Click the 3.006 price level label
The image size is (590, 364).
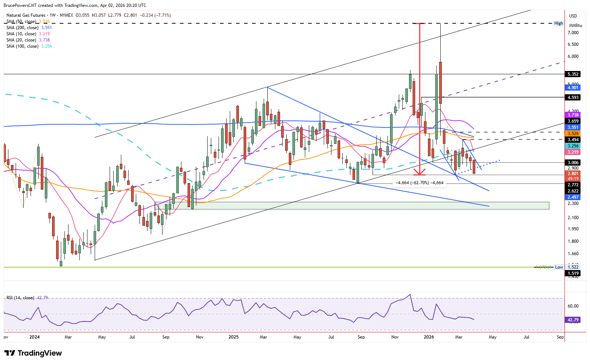click(573, 163)
